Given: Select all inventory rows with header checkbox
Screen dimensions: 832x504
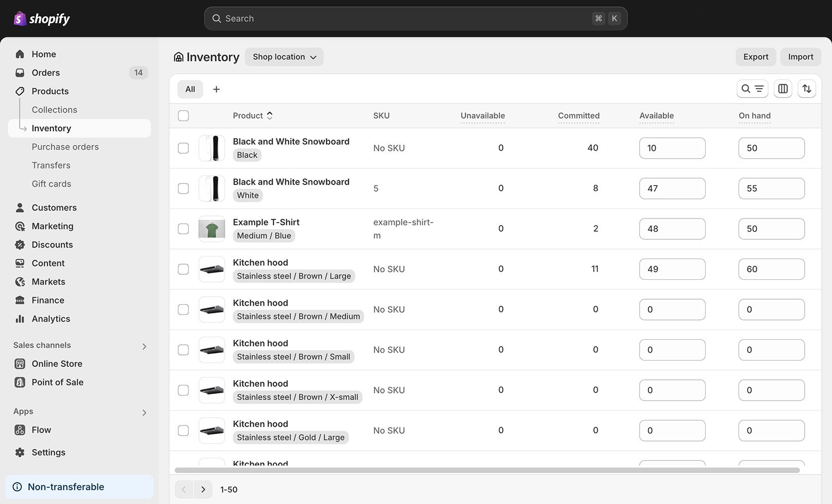Looking at the screenshot, I should coord(183,116).
